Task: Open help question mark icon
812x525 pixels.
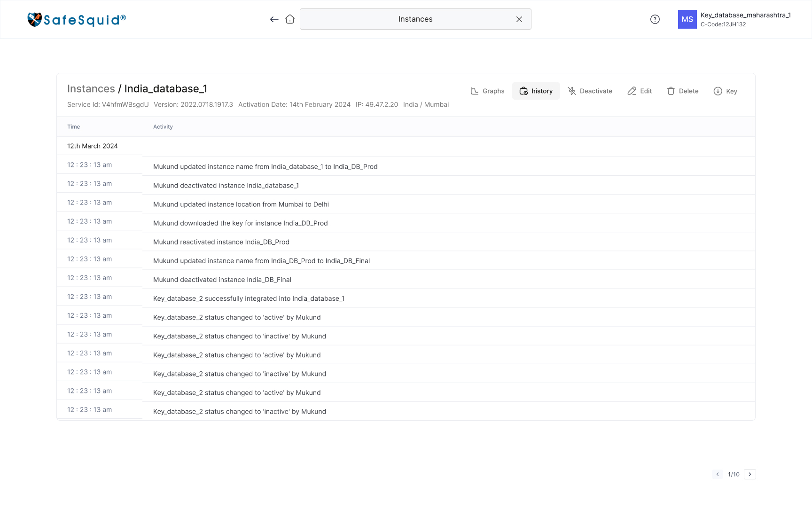Action: (655, 19)
